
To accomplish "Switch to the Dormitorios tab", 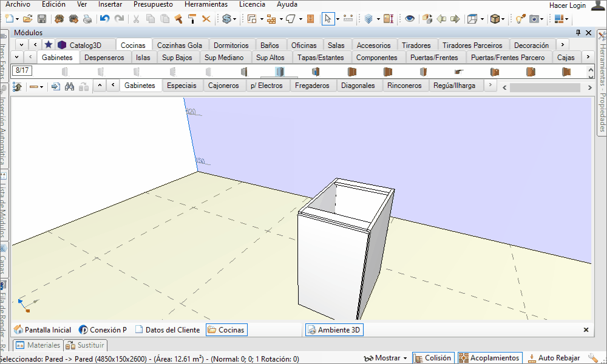I will click(231, 45).
